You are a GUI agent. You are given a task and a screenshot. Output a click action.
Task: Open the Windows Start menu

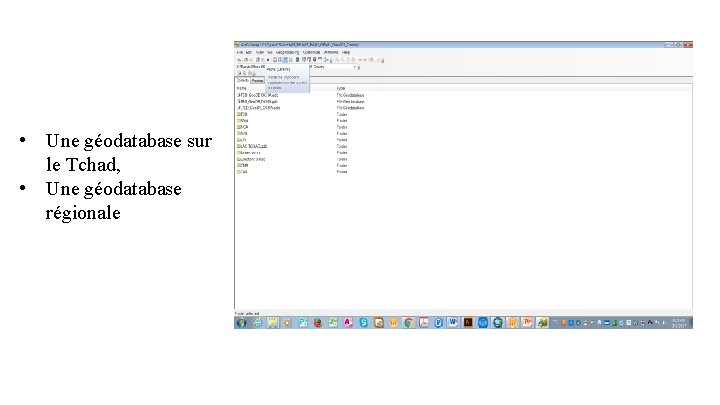(x=242, y=323)
